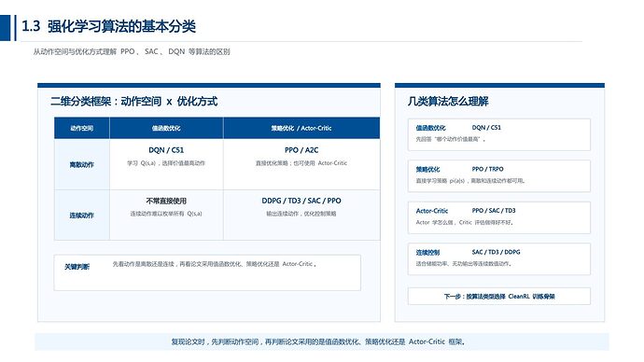644x362 pixels.
Task: Click the table header cell '值函数优化'
Action: click(166, 128)
